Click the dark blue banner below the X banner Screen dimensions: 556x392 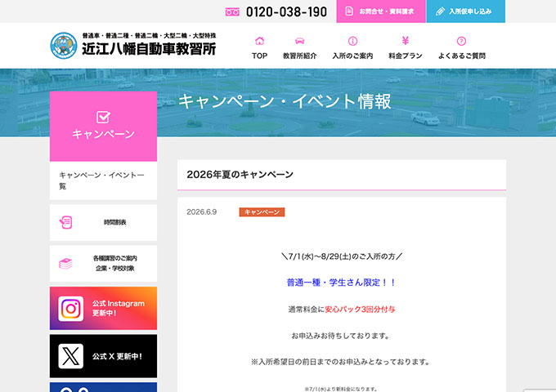tap(103, 387)
